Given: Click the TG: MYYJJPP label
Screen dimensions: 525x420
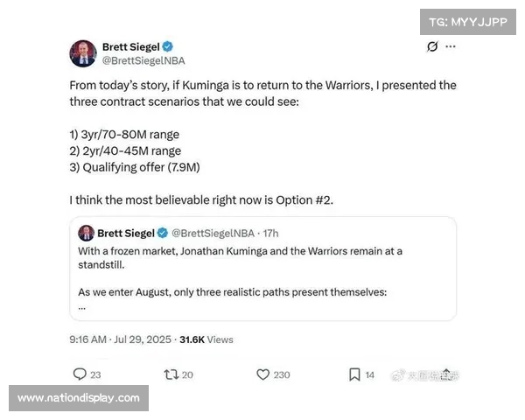Looking at the screenshot, I should pyautogui.click(x=468, y=24).
